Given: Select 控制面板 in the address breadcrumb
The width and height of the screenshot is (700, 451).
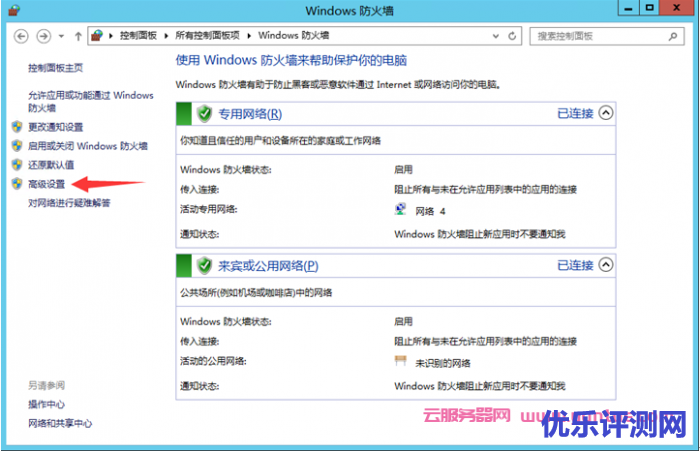Looking at the screenshot, I should click(138, 36).
